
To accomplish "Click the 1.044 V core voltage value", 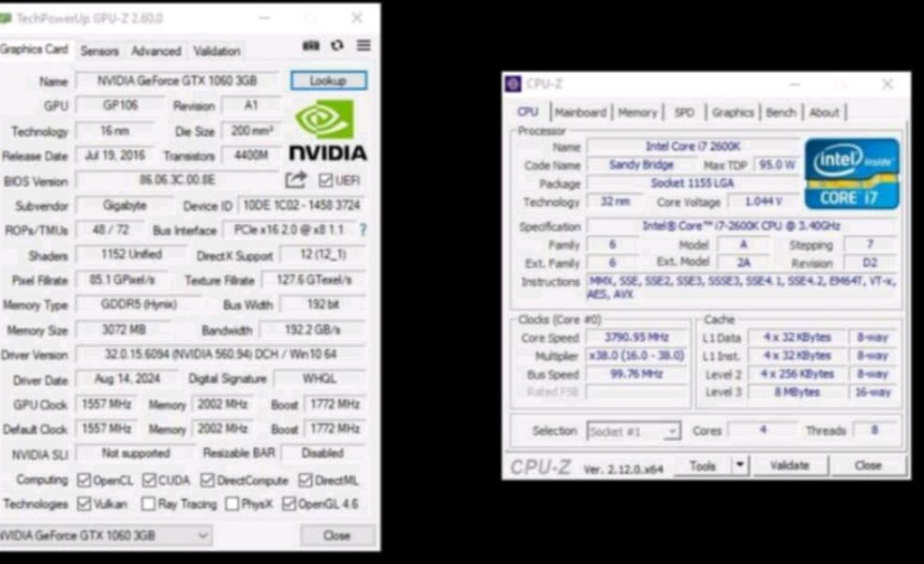I will pos(763,201).
